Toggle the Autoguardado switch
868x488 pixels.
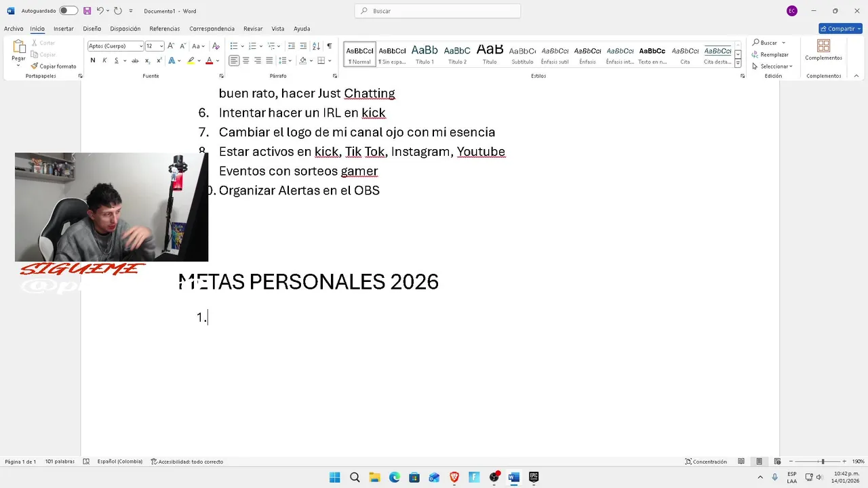pos(68,11)
